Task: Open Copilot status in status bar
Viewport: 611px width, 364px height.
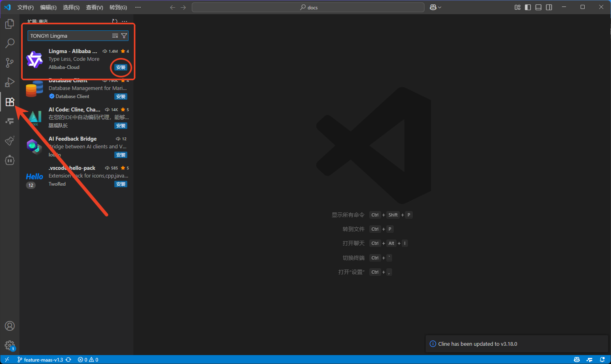Action: tap(577, 360)
